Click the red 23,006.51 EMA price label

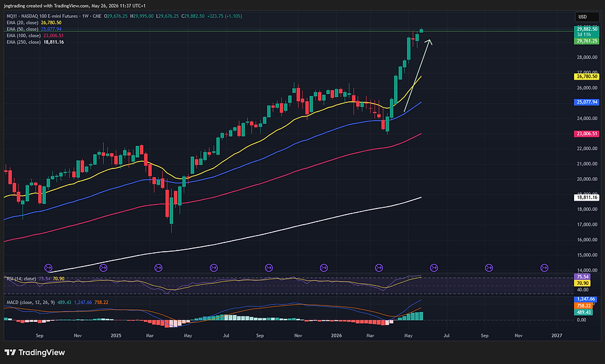point(587,134)
